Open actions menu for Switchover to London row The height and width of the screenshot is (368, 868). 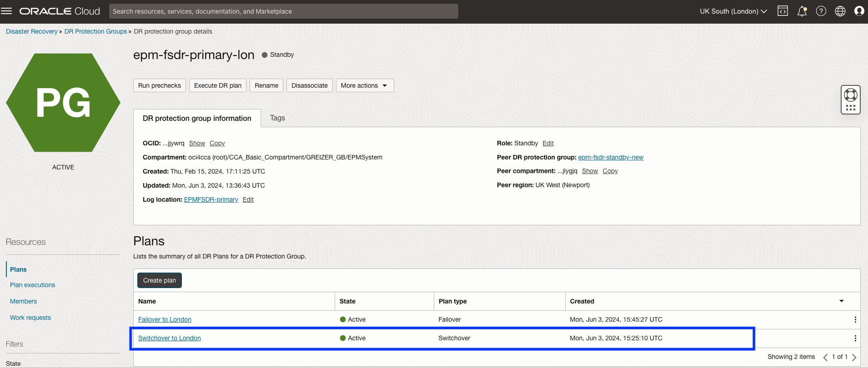coord(855,338)
